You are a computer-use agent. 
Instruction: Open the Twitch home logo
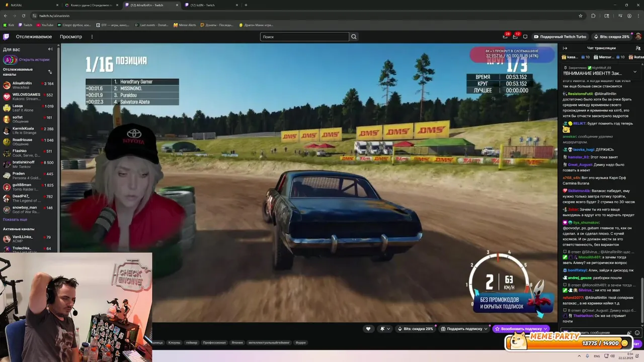6,37
